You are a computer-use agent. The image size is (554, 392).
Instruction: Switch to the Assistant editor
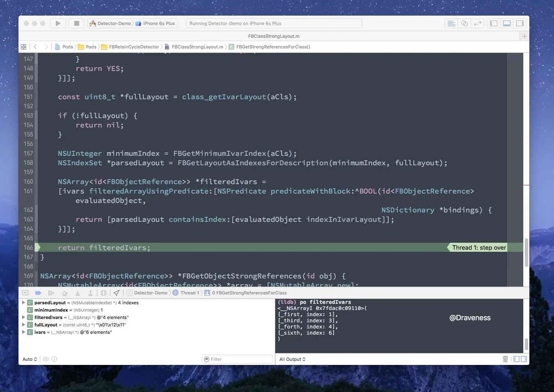[465, 23]
